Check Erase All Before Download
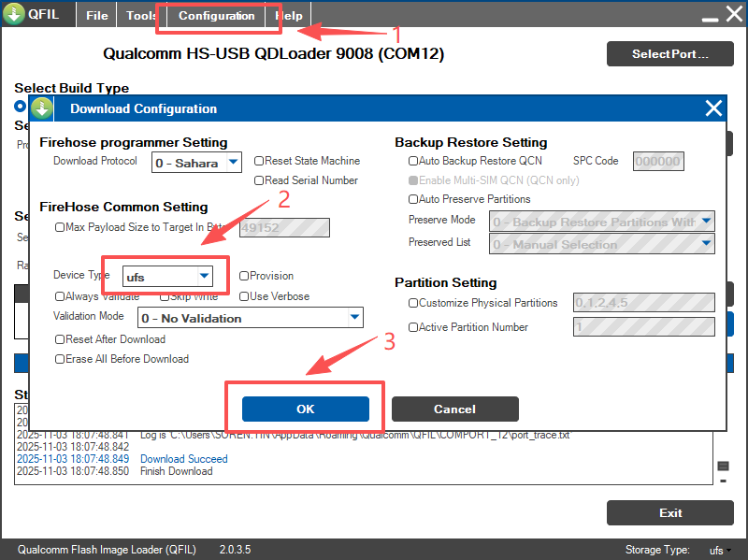Viewport: 748px width, 560px height. pyautogui.click(x=61, y=359)
